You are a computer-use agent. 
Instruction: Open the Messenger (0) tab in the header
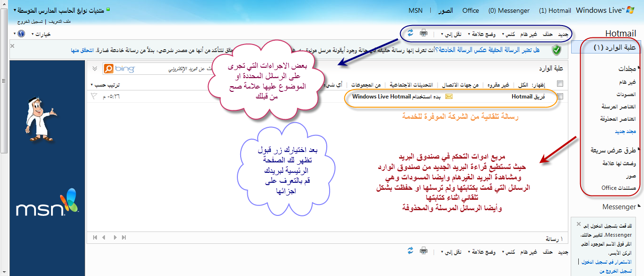509,10
